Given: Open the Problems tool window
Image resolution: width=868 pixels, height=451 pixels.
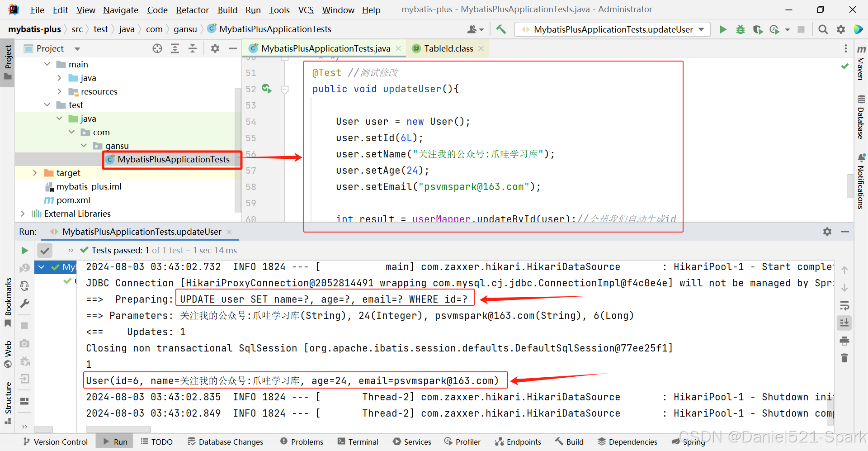Looking at the screenshot, I should tap(302, 442).
